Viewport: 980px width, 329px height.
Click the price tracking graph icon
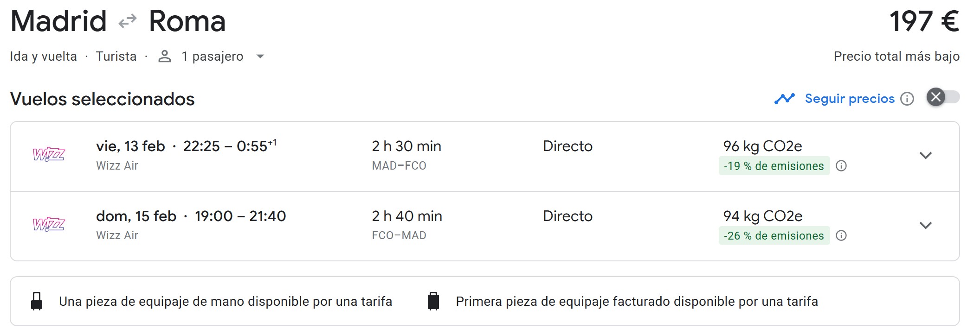[x=784, y=99]
